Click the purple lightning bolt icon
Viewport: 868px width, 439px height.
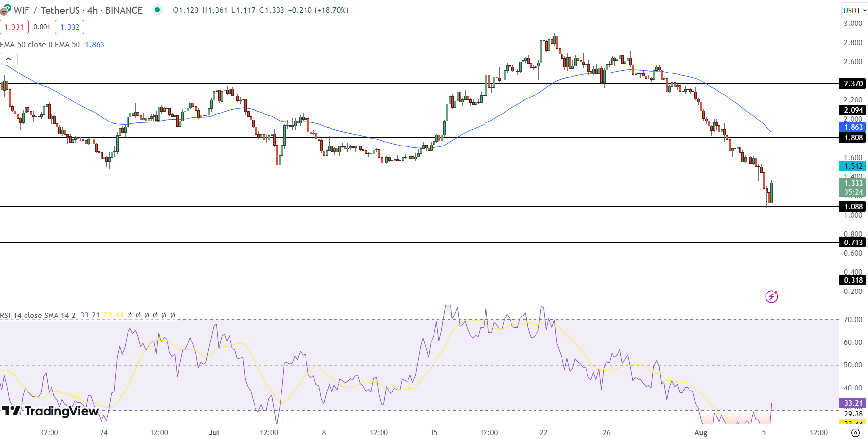click(x=771, y=296)
